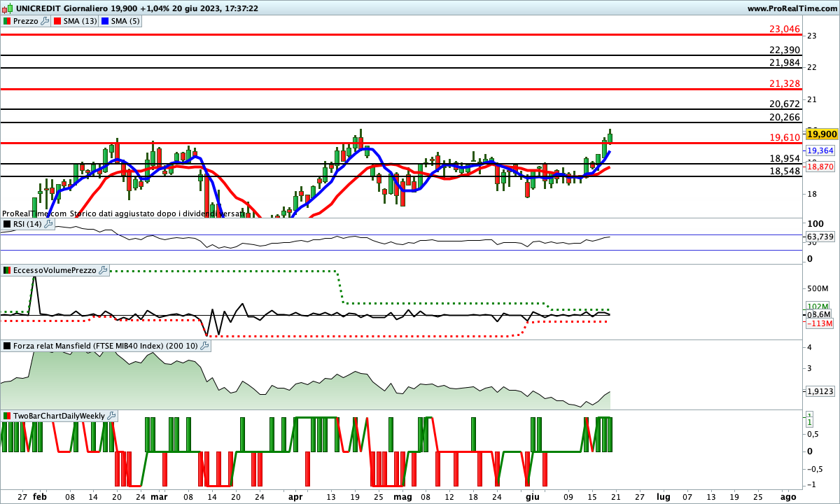The height and width of the screenshot is (504, 840).
Task: Click the TwoBarChartDailyWeekly legend color square
Action: (x=7, y=416)
